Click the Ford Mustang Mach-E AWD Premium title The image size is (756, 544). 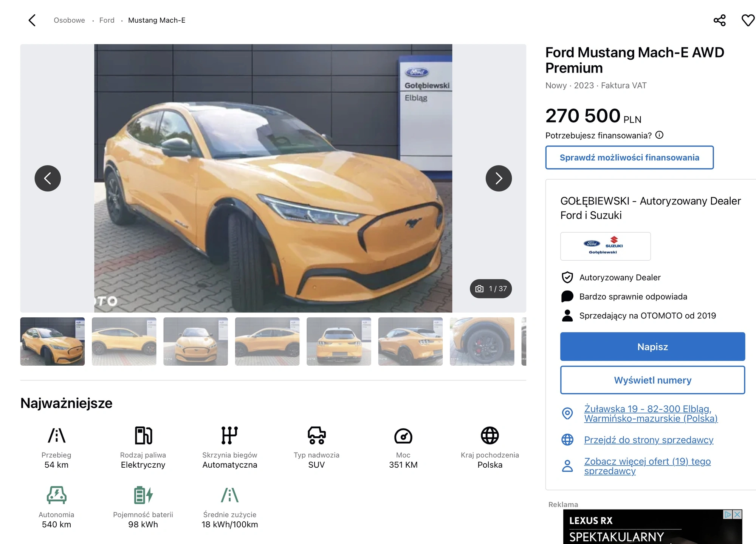coord(635,60)
